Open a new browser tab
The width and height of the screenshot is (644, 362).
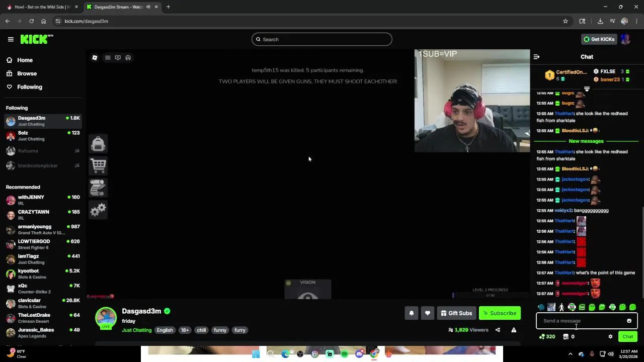(168, 7)
